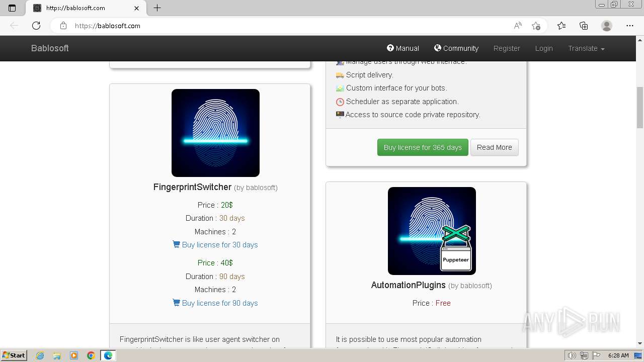
Task: Select Edge taskbar icon
Action: pyautogui.click(x=108, y=355)
